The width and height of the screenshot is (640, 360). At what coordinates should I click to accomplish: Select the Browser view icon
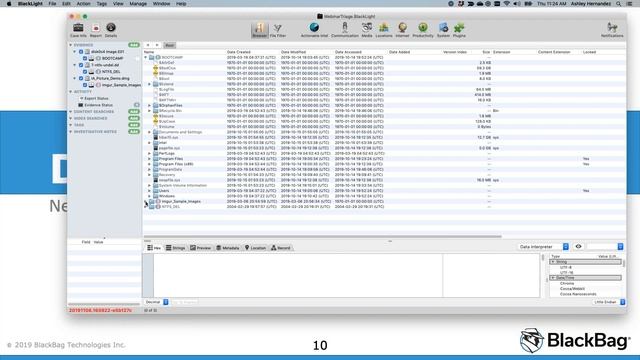click(x=259, y=30)
